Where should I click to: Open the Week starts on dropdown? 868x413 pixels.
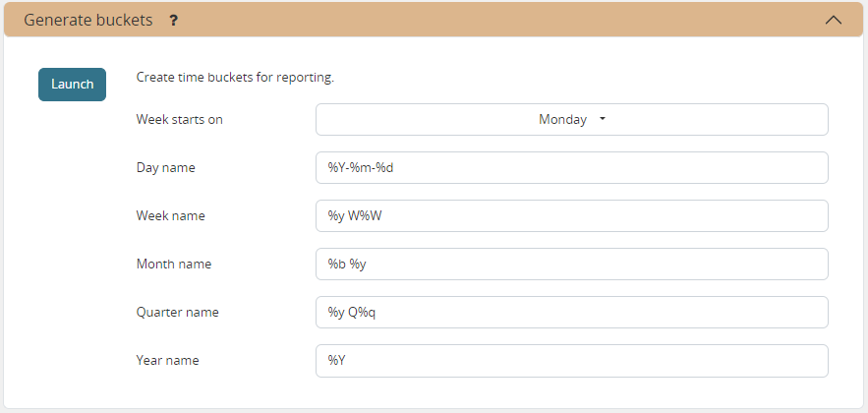coord(571,120)
